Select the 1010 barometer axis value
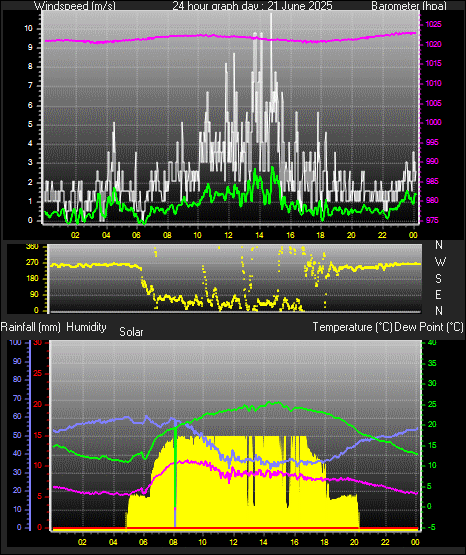 433,83
